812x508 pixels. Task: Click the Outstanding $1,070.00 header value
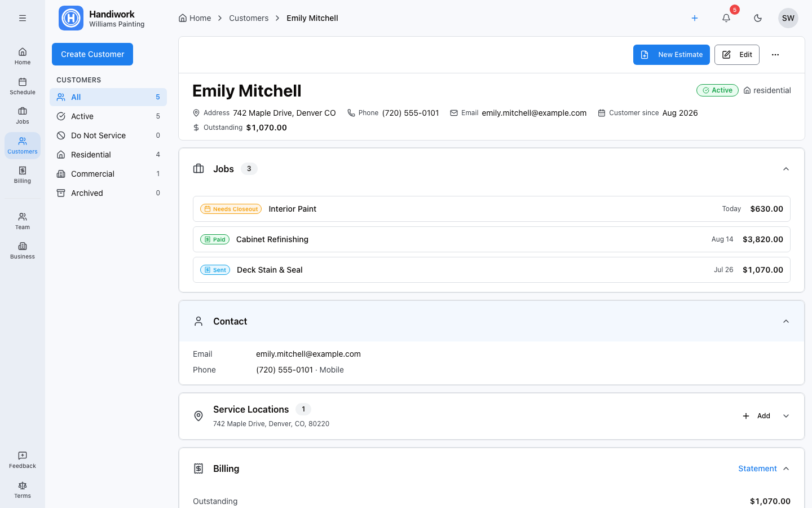click(267, 128)
